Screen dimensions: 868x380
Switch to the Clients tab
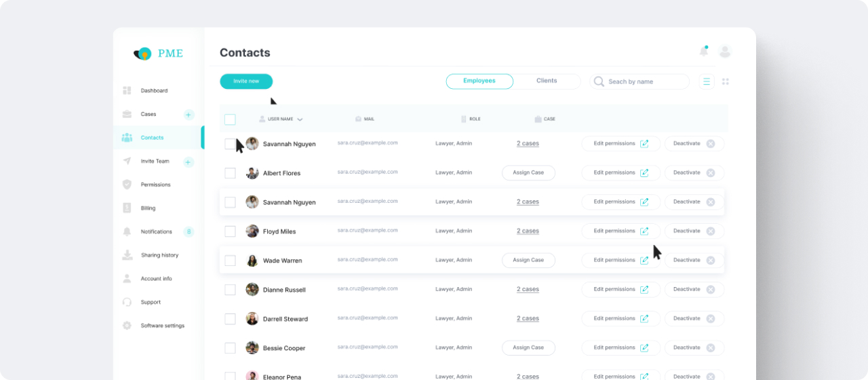(x=547, y=81)
